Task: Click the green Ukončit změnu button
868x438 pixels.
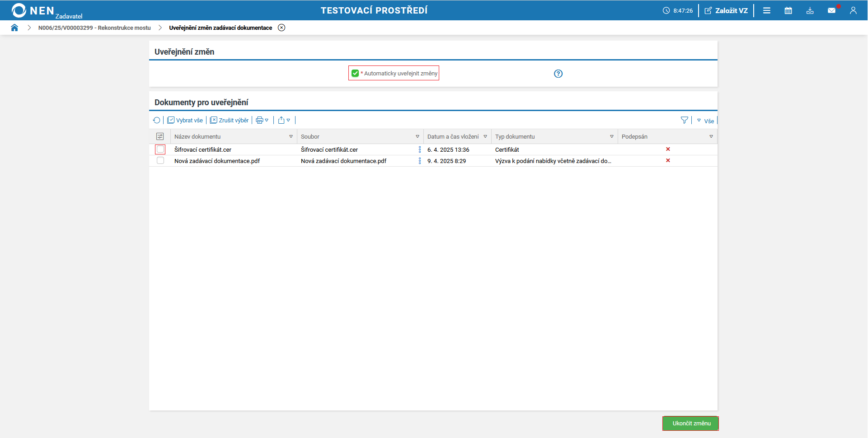Action: (x=690, y=423)
